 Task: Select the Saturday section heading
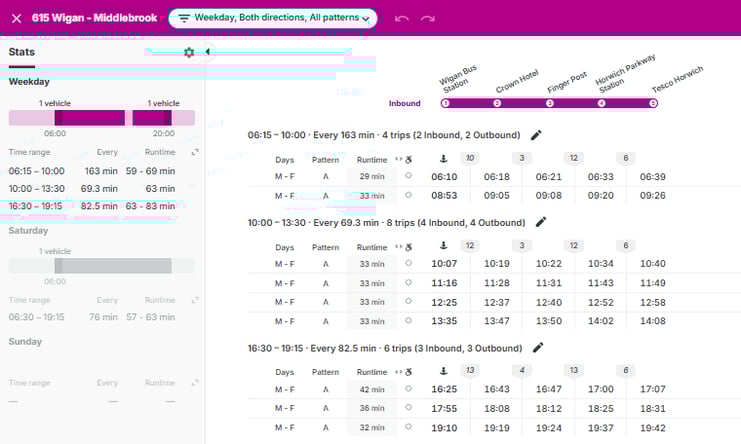[29, 230]
